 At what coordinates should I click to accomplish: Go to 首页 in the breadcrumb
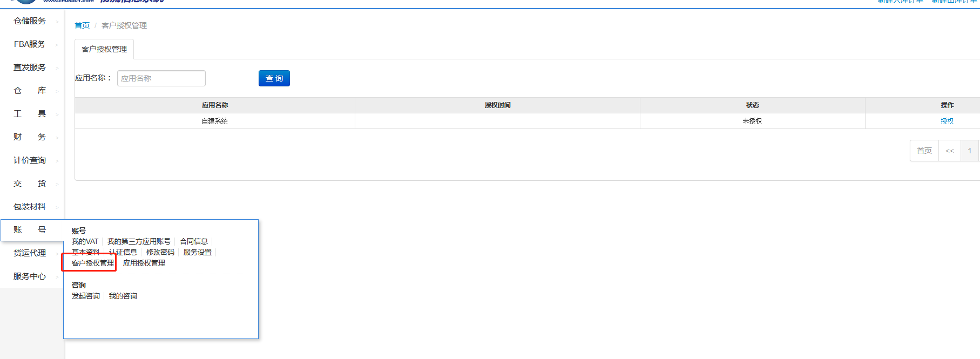[82, 25]
